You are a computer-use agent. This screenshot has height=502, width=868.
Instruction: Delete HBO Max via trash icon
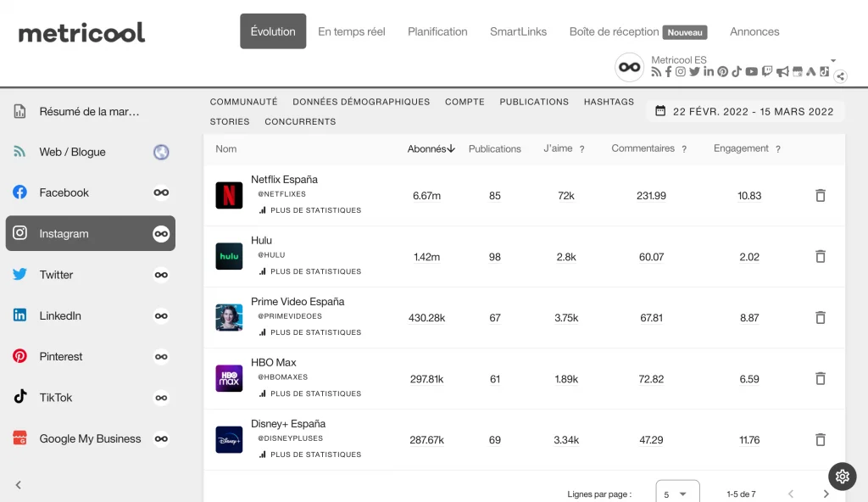tap(821, 378)
